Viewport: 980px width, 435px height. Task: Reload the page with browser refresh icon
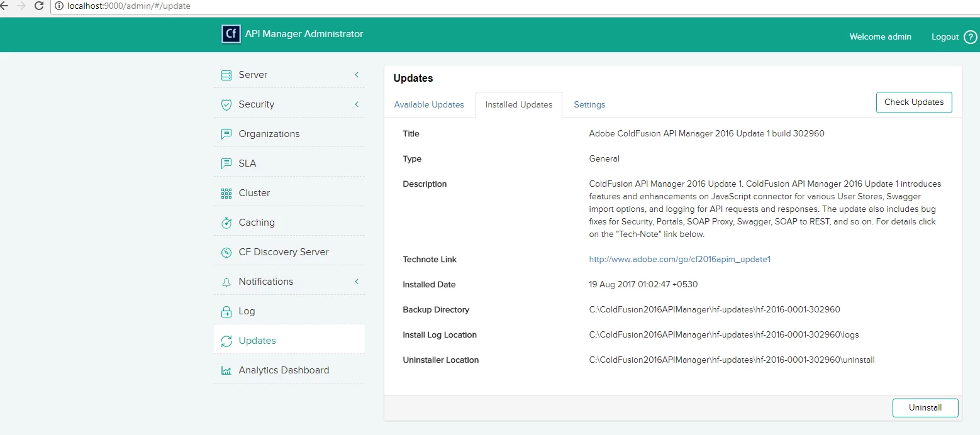39,6
